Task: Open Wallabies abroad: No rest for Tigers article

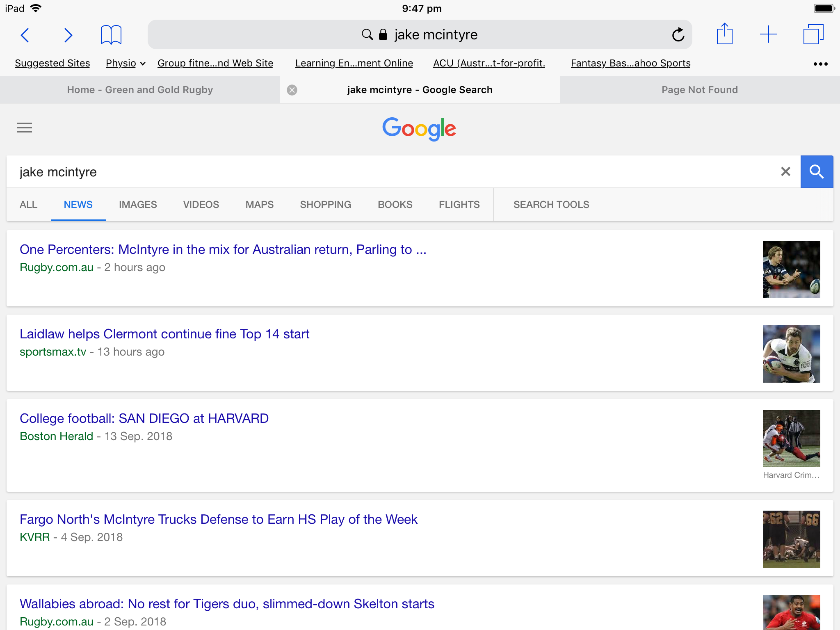Action: coord(227,604)
